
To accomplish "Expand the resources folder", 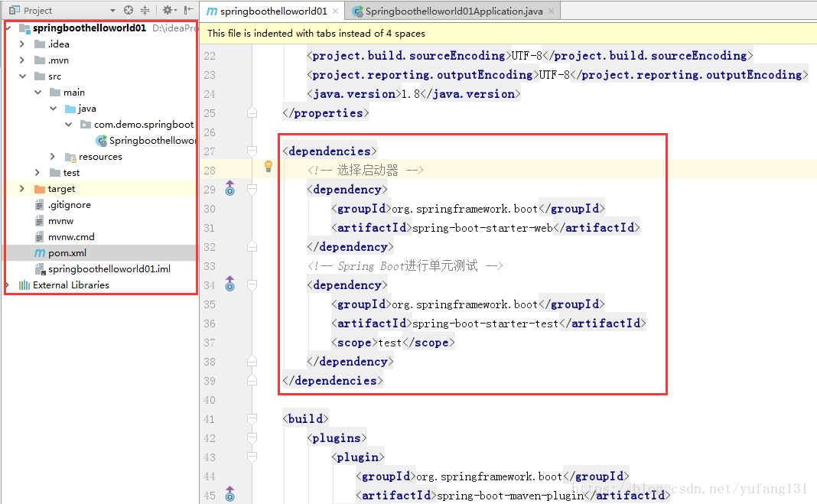I will coord(53,156).
